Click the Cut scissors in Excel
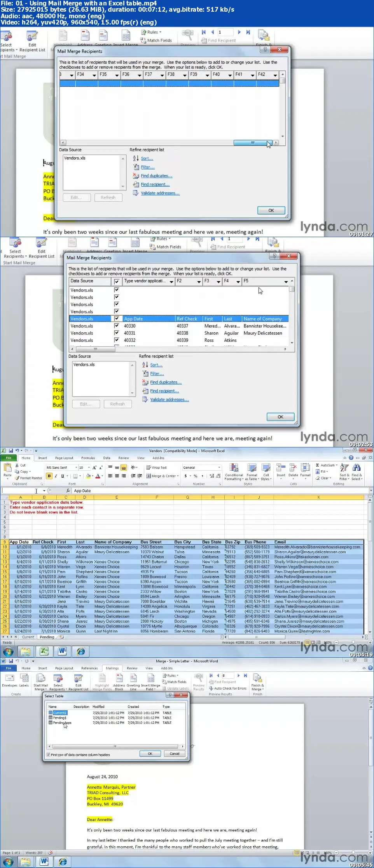 (x=21, y=465)
